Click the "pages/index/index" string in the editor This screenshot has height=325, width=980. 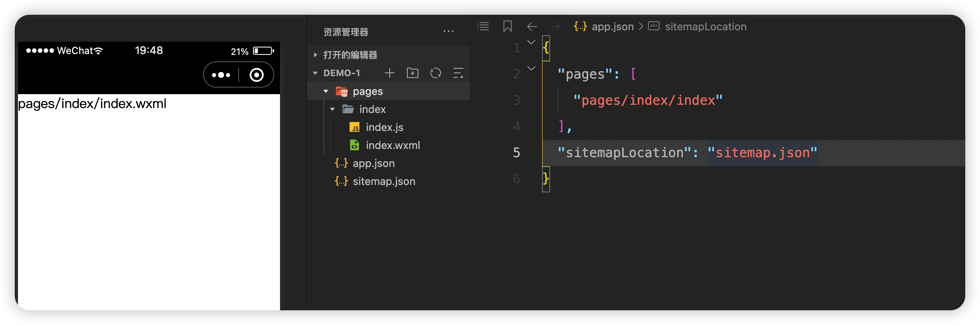[x=648, y=100]
